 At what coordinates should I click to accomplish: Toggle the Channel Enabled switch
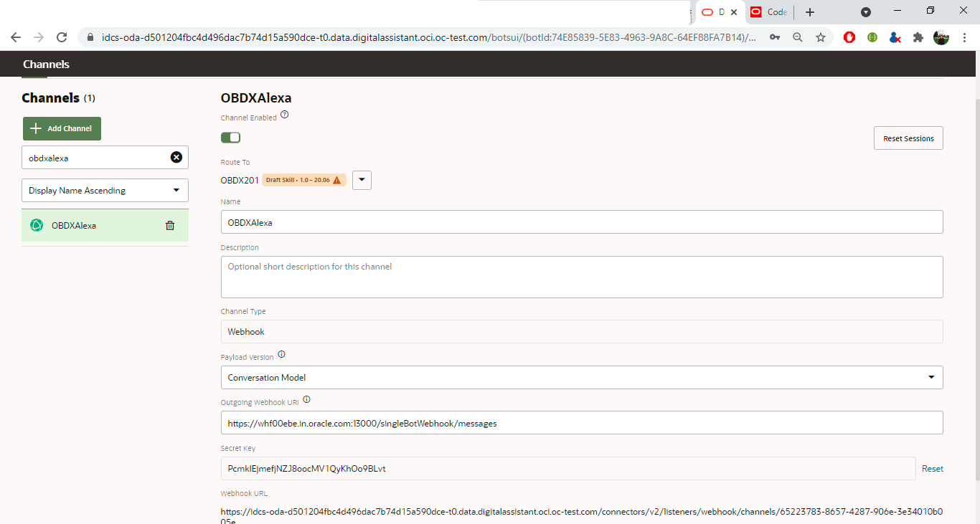click(230, 137)
